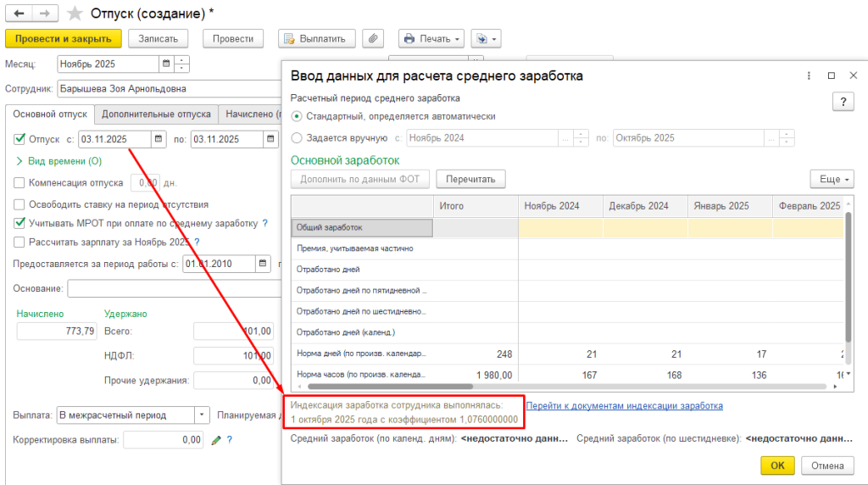Enable Компенсация отпуска checkbox
Image resolution: width=868 pixels, height=485 pixels.
pyautogui.click(x=19, y=182)
